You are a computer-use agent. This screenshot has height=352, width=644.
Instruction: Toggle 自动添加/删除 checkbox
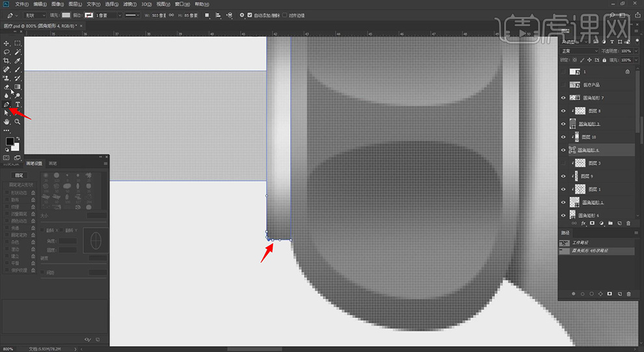click(x=250, y=15)
